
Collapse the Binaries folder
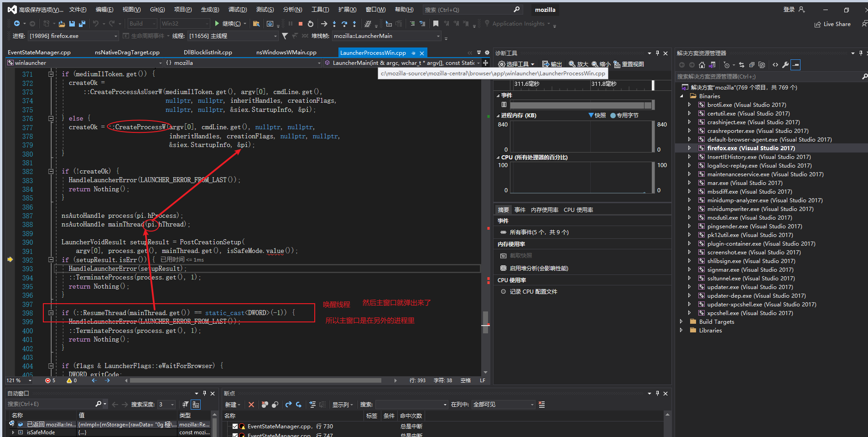(x=681, y=96)
